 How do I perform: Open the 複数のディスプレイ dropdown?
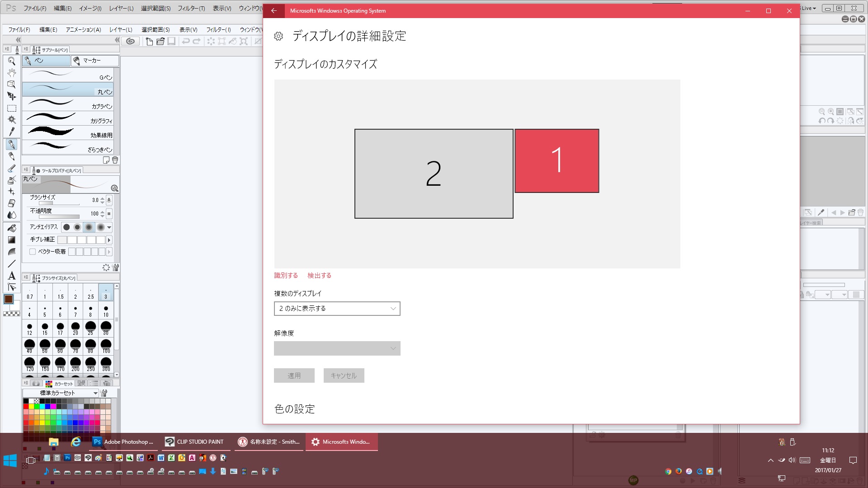[337, 309]
